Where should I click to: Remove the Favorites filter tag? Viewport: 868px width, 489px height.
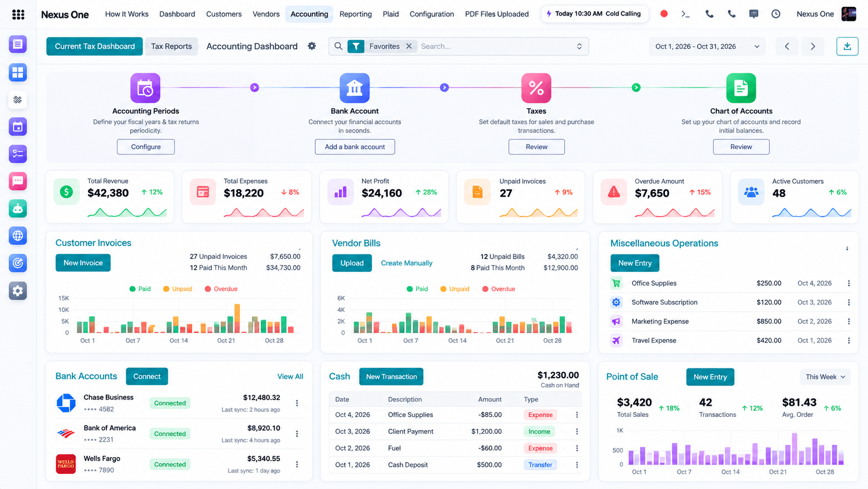(409, 46)
